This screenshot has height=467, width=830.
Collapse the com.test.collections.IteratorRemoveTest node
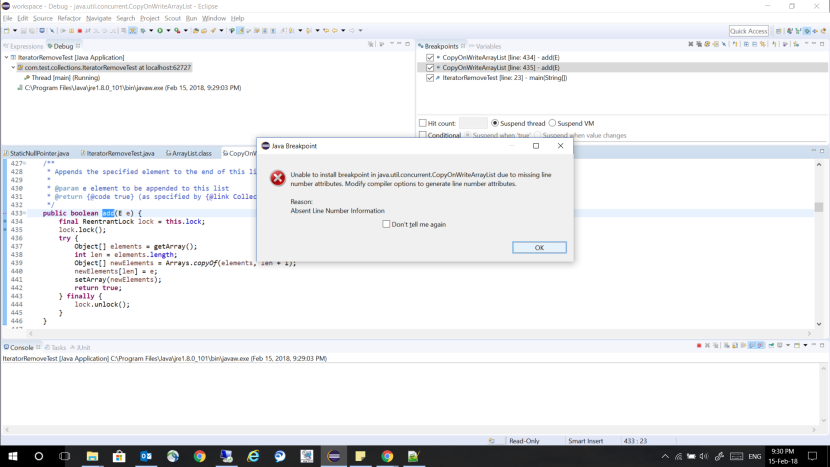click(x=13, y=67)
